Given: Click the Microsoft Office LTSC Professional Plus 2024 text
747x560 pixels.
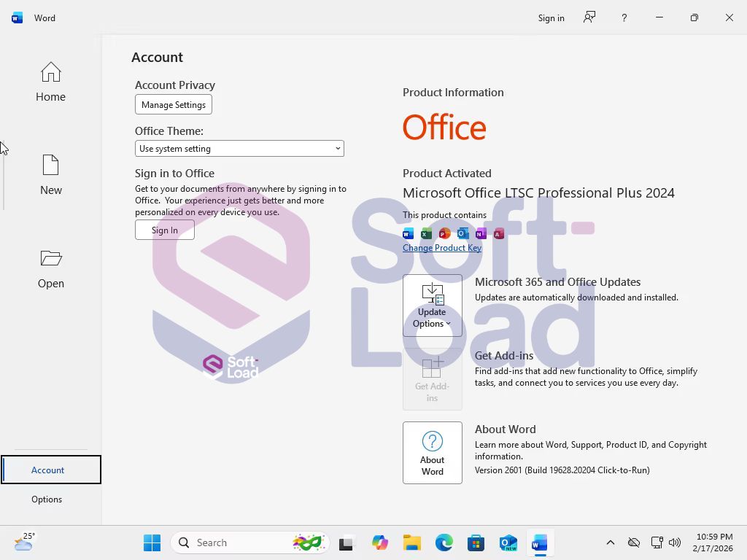Looking at the screenshot, I should pos(538,192).
